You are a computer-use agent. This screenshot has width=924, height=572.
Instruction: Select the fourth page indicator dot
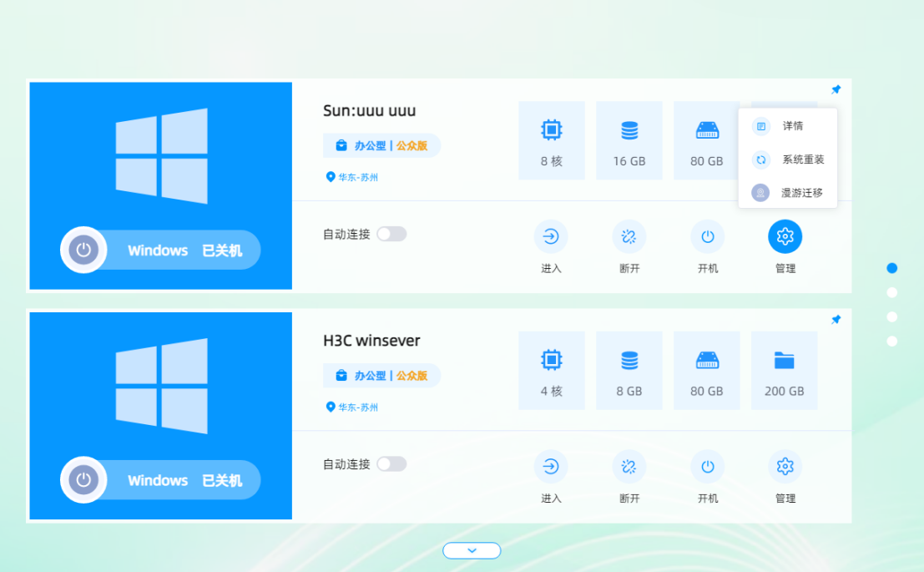tap(892, 341)
